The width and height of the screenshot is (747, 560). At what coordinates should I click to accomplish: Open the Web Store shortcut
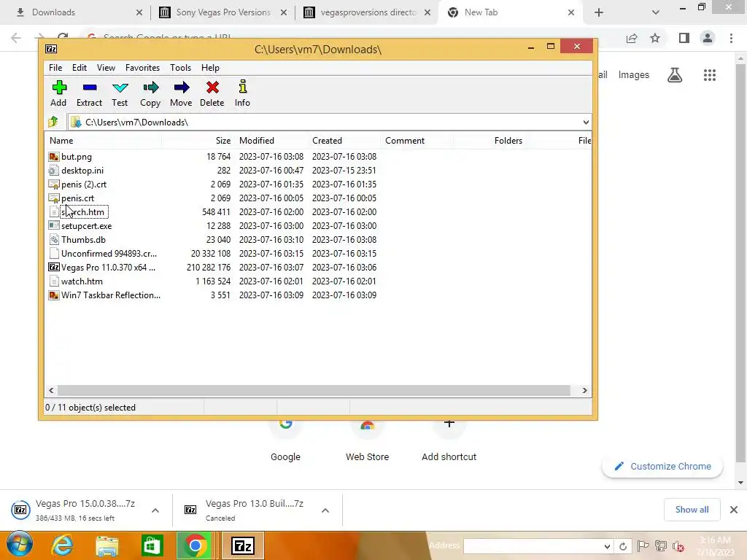[368, 440]
